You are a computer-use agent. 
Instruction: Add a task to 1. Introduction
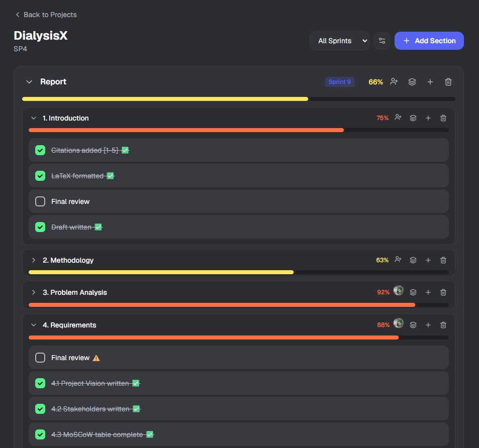tap(428, 118)
